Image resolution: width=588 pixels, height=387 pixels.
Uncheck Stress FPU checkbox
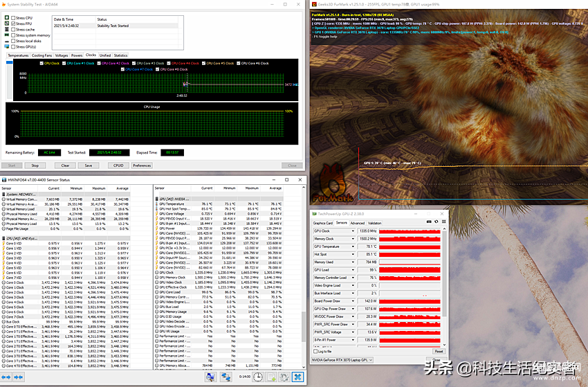coord(14,24)
